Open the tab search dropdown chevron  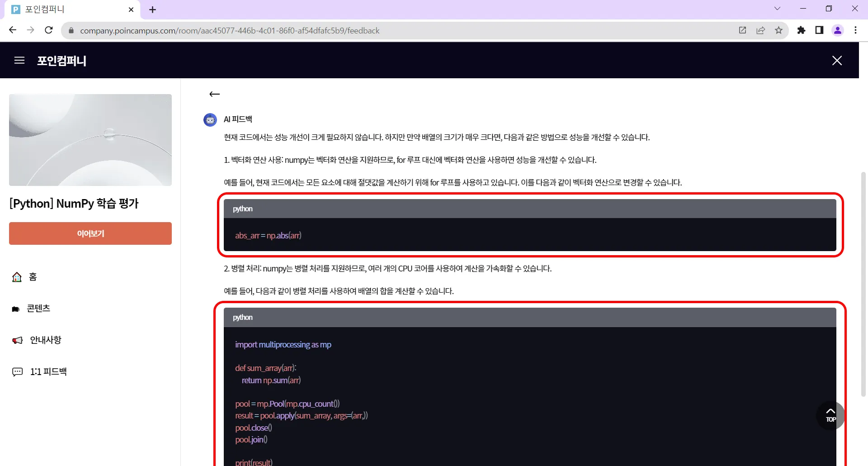(777, 9)
